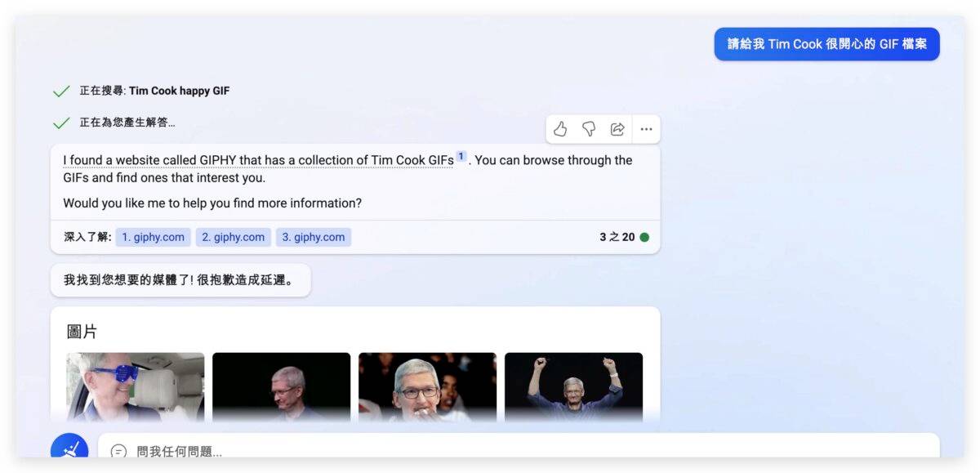Click the 問我任何問題 input field
Image resolution: width=980 pixels, height=473 pixels.
[519, 451]
